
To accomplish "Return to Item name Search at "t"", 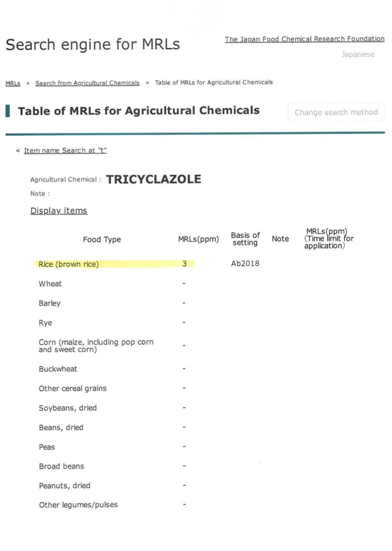I will pos(65,151).
